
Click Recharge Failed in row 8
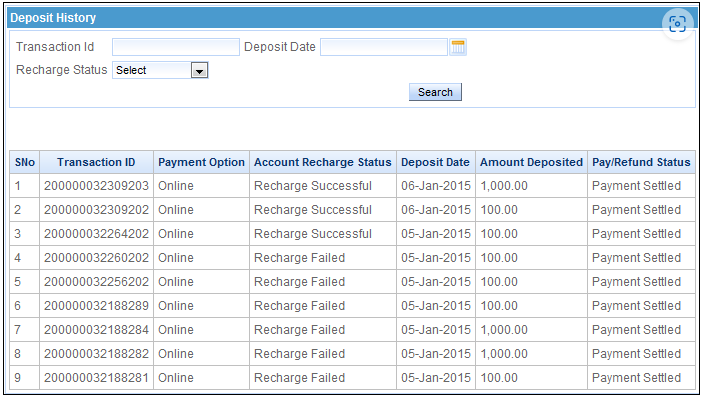300,354
